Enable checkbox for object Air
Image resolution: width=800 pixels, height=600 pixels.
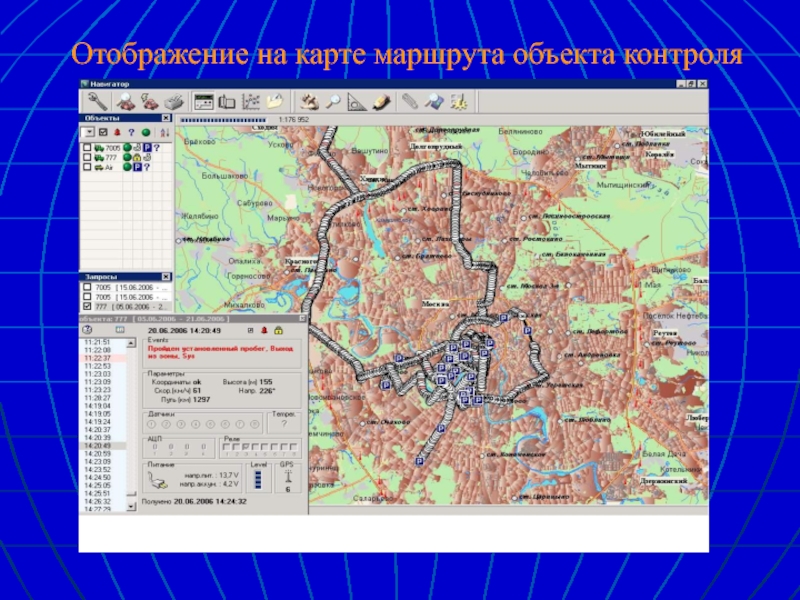coord(87,168)
